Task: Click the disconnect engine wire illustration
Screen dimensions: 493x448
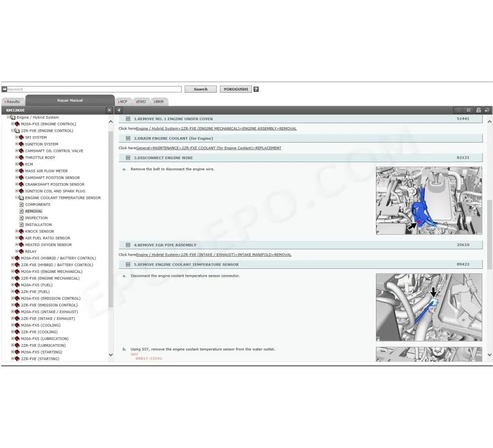Action: pyautogui.click(x=428, y=201)
